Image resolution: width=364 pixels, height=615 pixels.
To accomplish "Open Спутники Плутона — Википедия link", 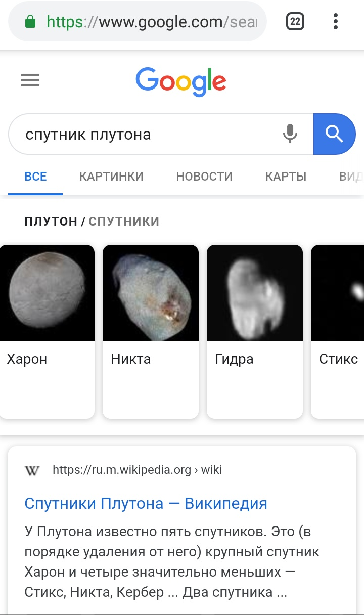I will [x=146, y=503].
